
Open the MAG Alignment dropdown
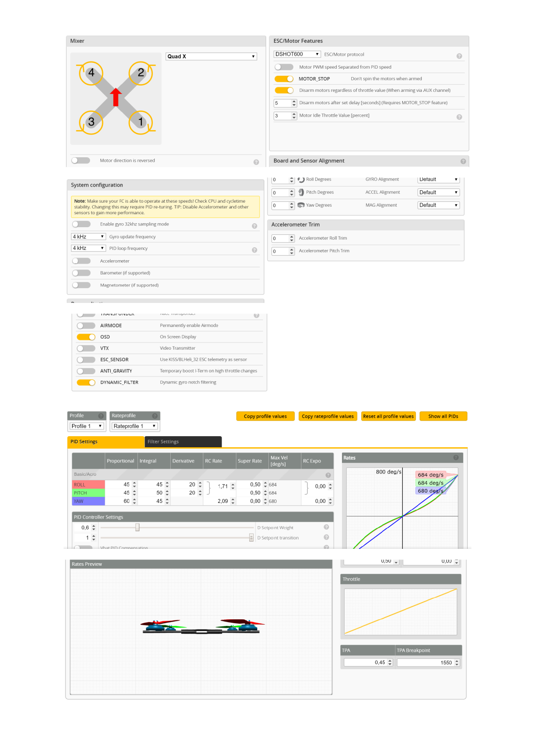(439, 205)
